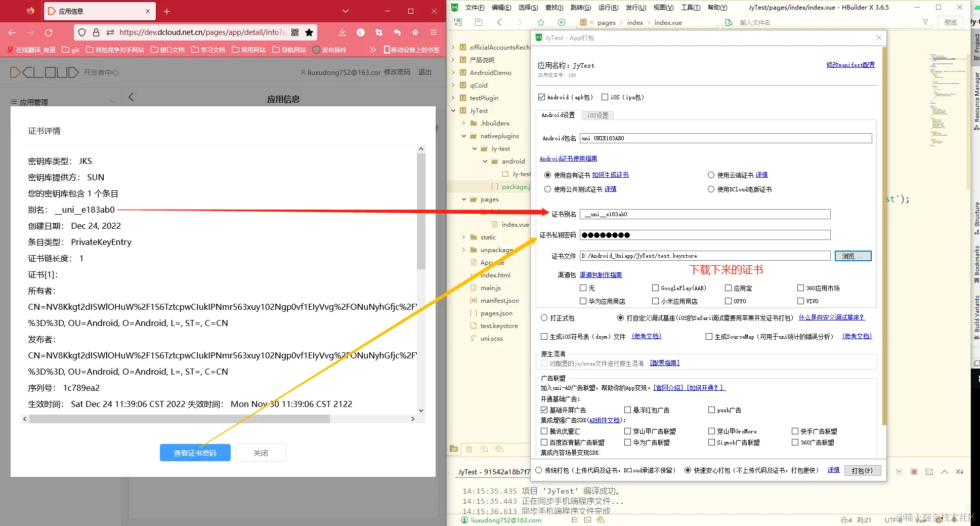Switch to iOS设置 tab

click(x=598, y=115)
